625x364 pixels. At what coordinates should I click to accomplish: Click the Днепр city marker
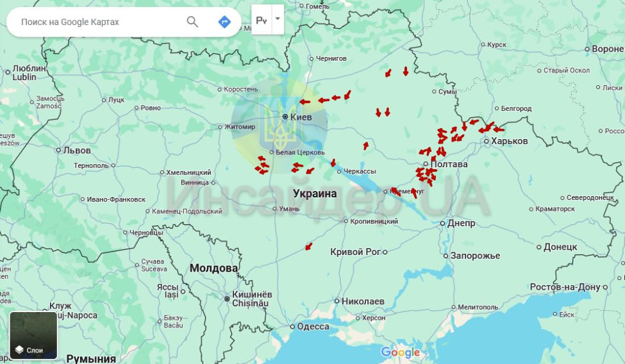pyautogui.click(x=443, y=223)
